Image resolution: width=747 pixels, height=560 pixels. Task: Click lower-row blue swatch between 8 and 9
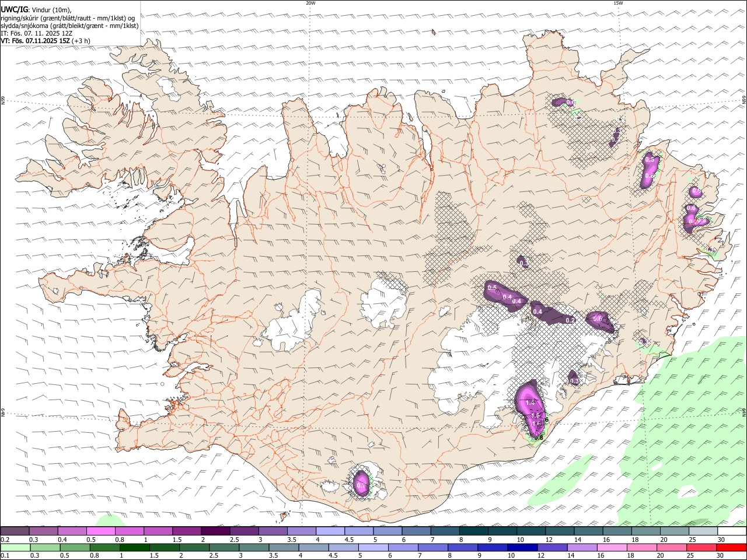[463, 548]
